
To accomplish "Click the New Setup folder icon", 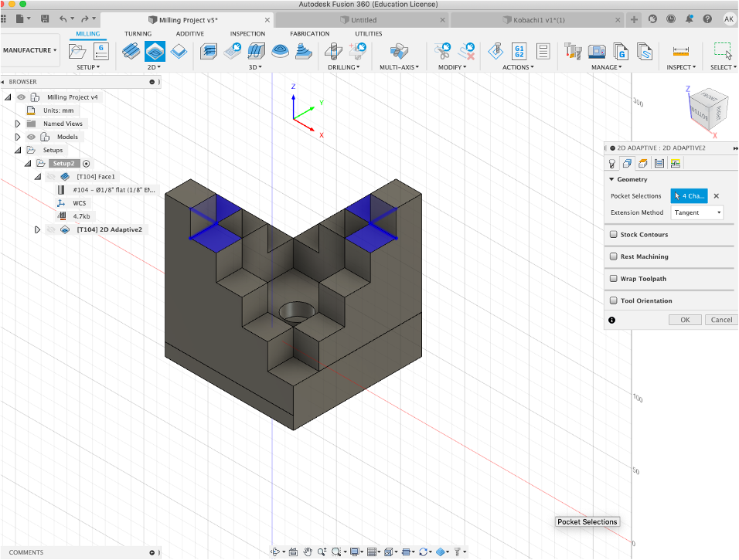I will point(77,51).
